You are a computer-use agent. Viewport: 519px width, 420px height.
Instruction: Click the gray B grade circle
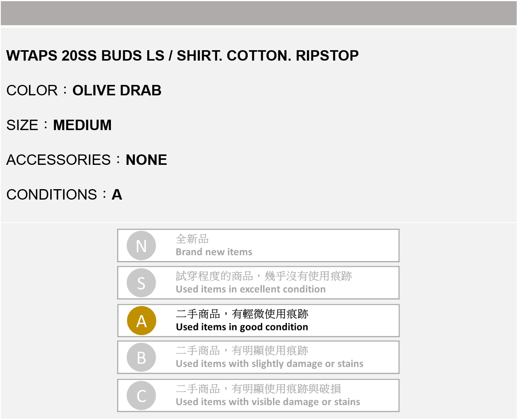tap(141, 357)
